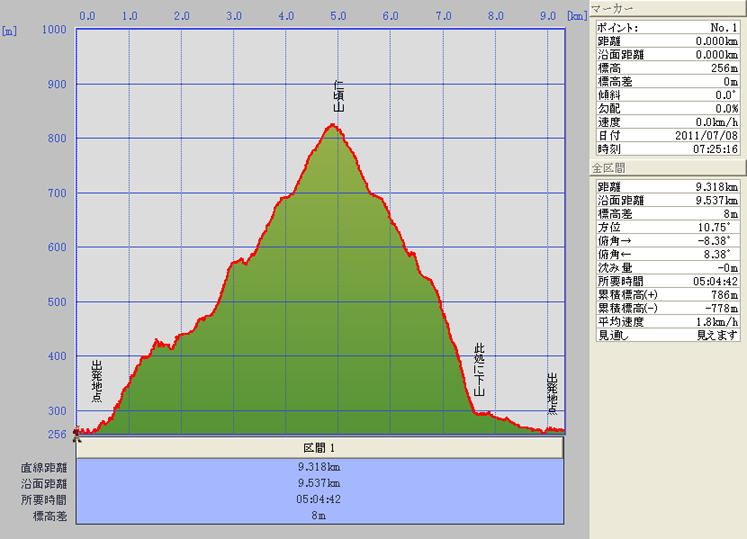Select the ポイント: No. 1 row

point(667,28)
